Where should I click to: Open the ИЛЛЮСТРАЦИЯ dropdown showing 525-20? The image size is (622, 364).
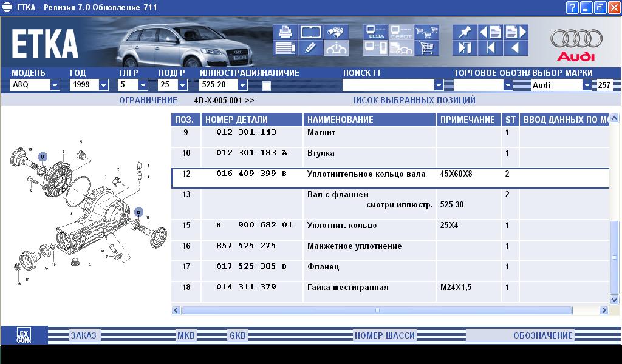point(242,86)
